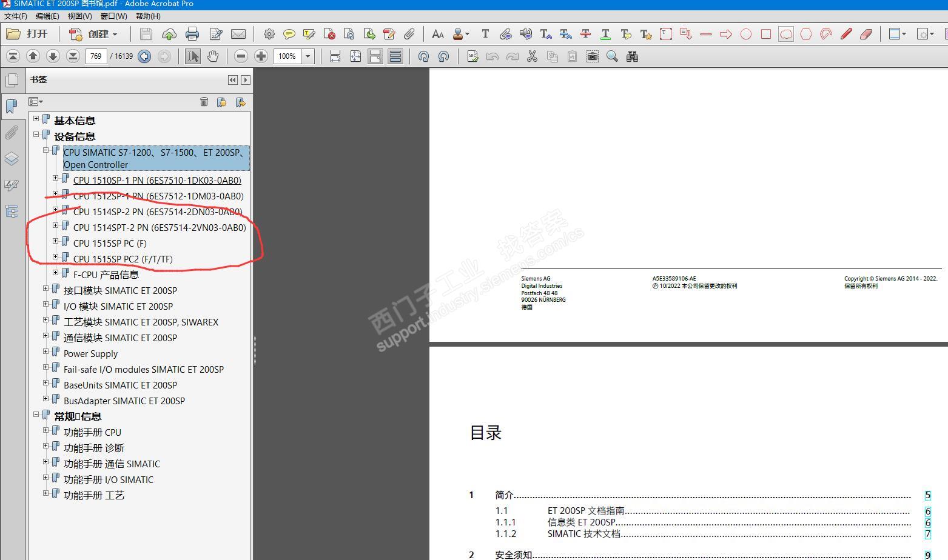Select bookmark CPU 1515SP PC (F)
This screenshot has width=948, height=560.
110,243
